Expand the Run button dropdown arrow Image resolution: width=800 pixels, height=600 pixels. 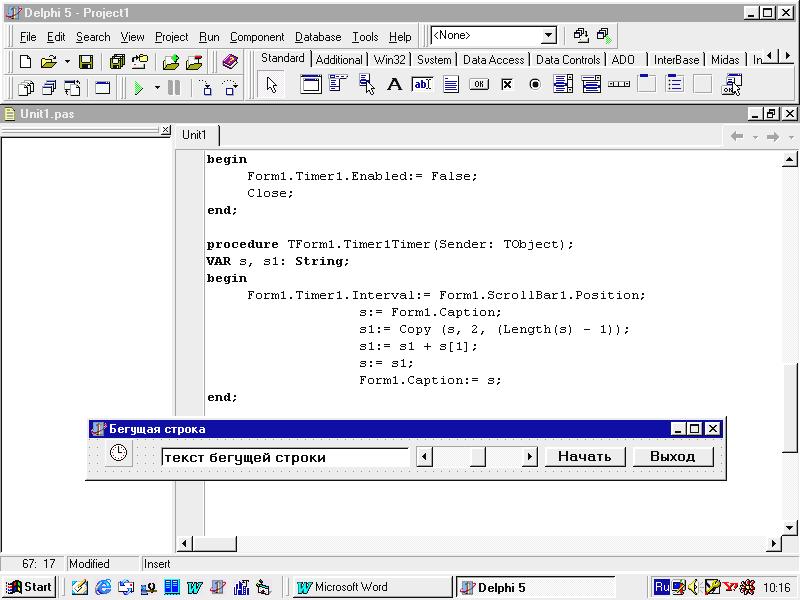pos(157,88)
